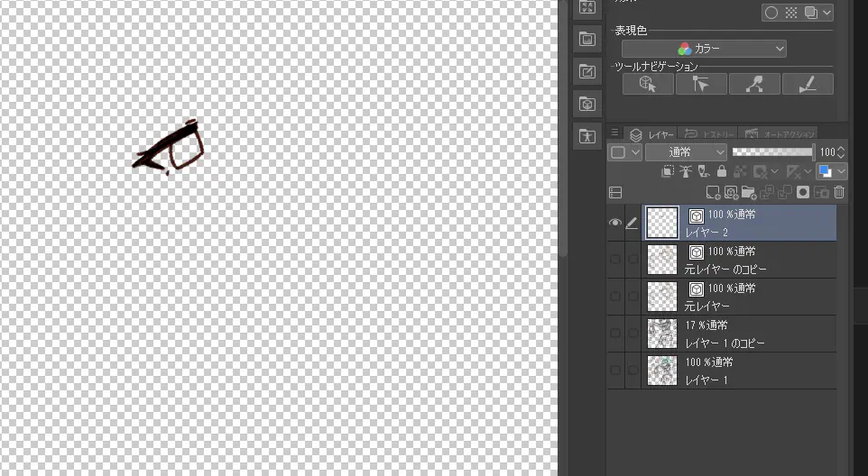Set as reference layer lighthouse icon
This screenshot has height=476, width=868.
pyautogui.click(x=686, y=171)
